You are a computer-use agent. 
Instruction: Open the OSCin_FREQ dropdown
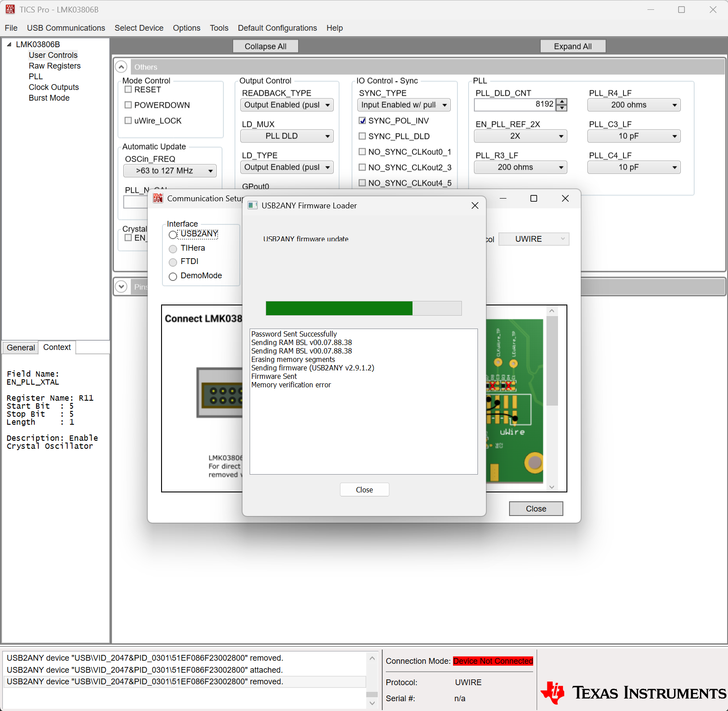coord(170,171)
